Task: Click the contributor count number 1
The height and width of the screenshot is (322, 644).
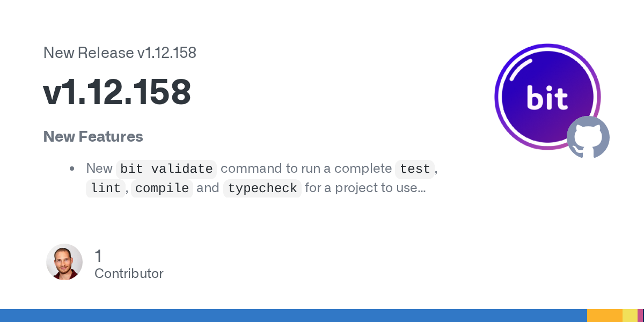Action: point(98,256)
